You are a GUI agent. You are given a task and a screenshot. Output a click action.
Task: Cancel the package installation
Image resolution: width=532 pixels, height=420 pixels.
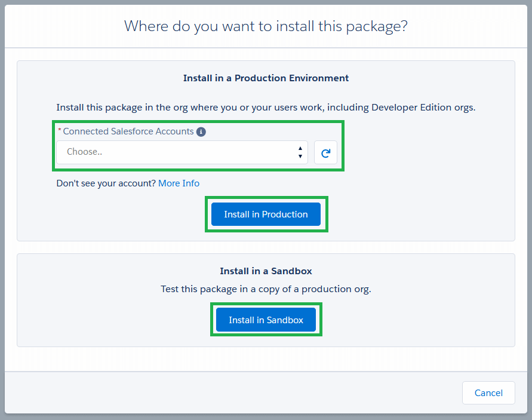[488, 393]
